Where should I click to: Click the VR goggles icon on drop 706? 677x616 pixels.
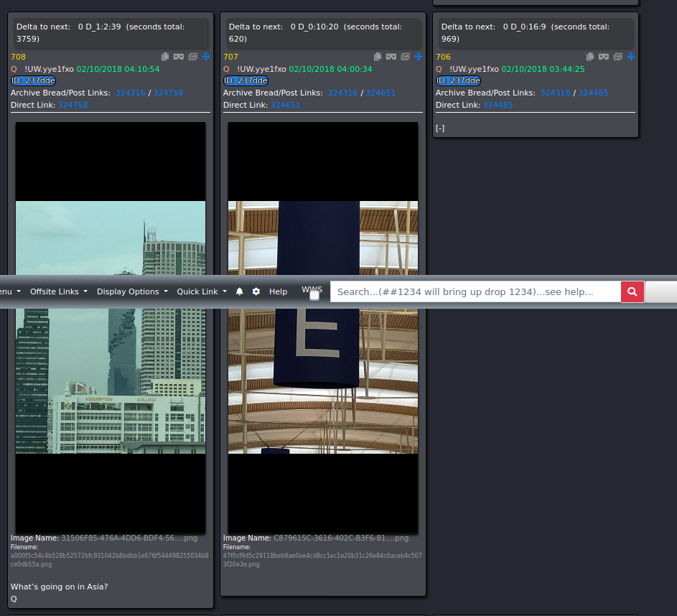[604, 57]
